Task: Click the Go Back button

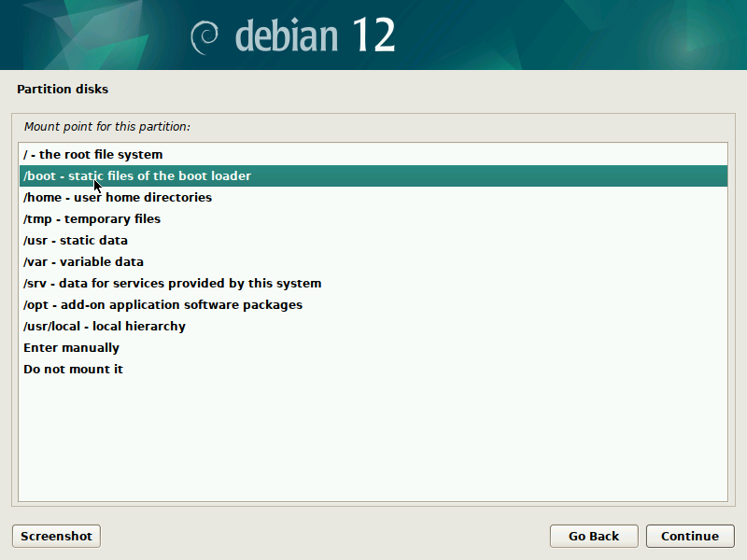Action: click(x=594, y=536)
